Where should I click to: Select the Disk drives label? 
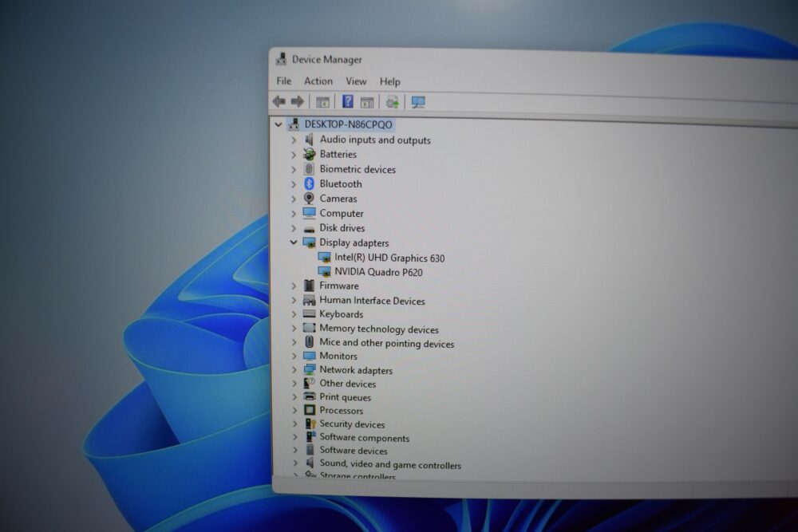coord(342,228)
